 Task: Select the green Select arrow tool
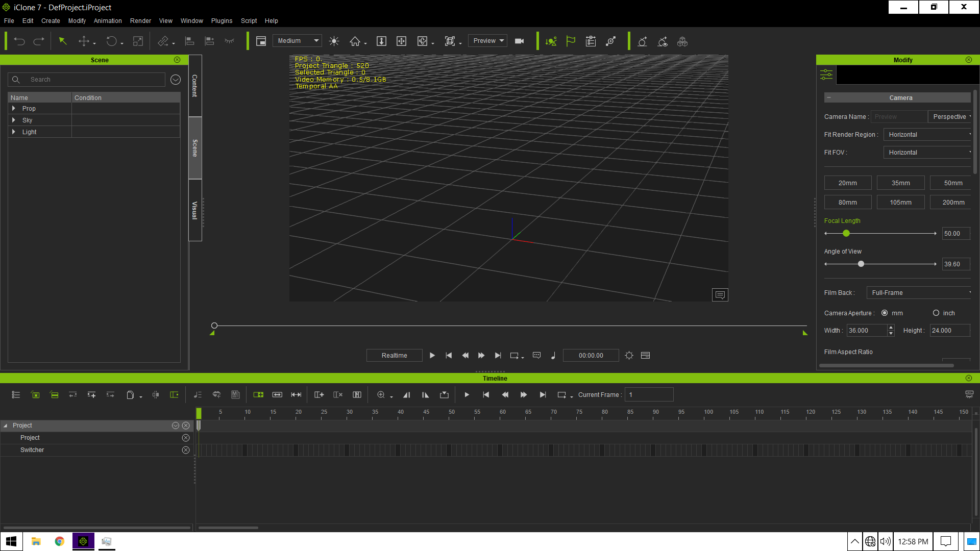[x=63, y=41]
